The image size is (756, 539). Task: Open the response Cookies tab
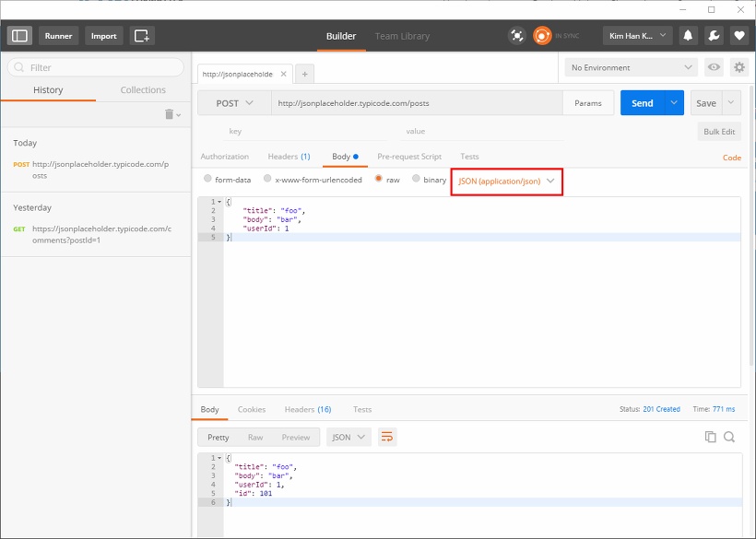(x=251, y=409)
